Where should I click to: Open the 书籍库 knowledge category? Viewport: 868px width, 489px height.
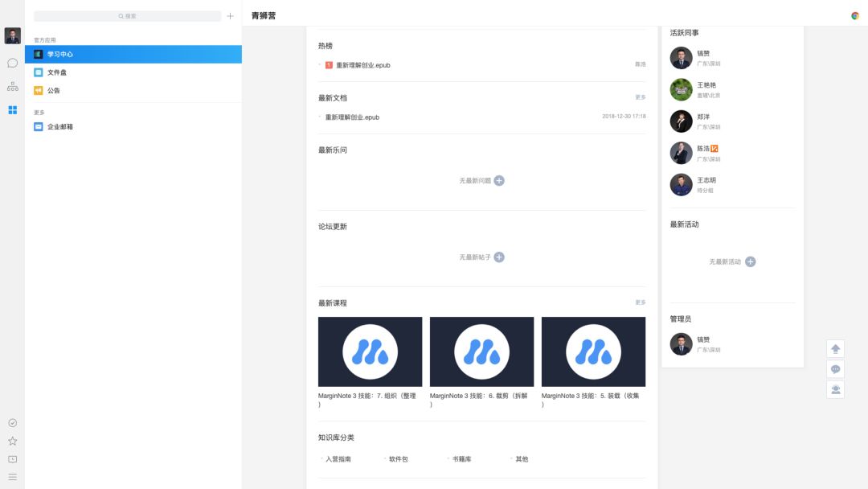click(x=461, y=459)
